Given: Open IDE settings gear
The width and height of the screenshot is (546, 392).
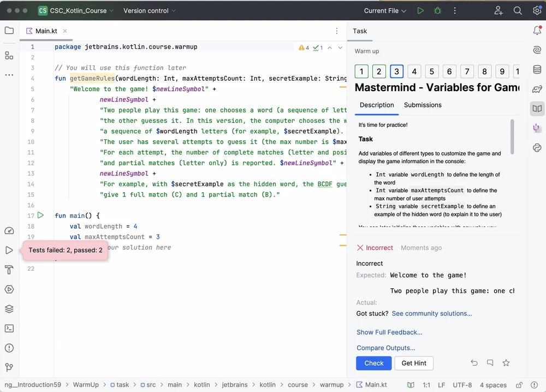Looking at the screenshot, I should tap(537, 11).
